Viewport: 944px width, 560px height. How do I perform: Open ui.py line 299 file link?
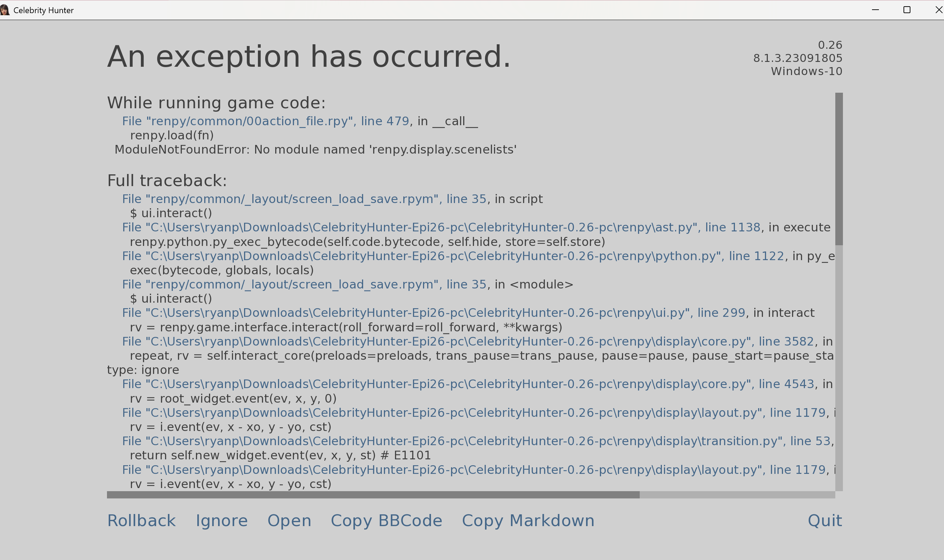click(433, 313)
